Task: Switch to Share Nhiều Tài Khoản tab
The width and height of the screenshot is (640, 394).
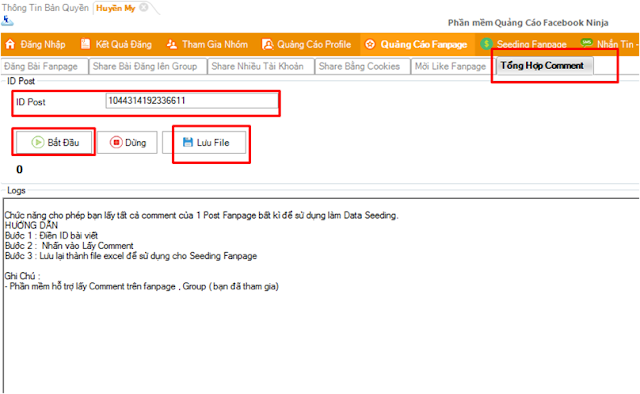Action: pyautogui.click(x=260, y=66)
